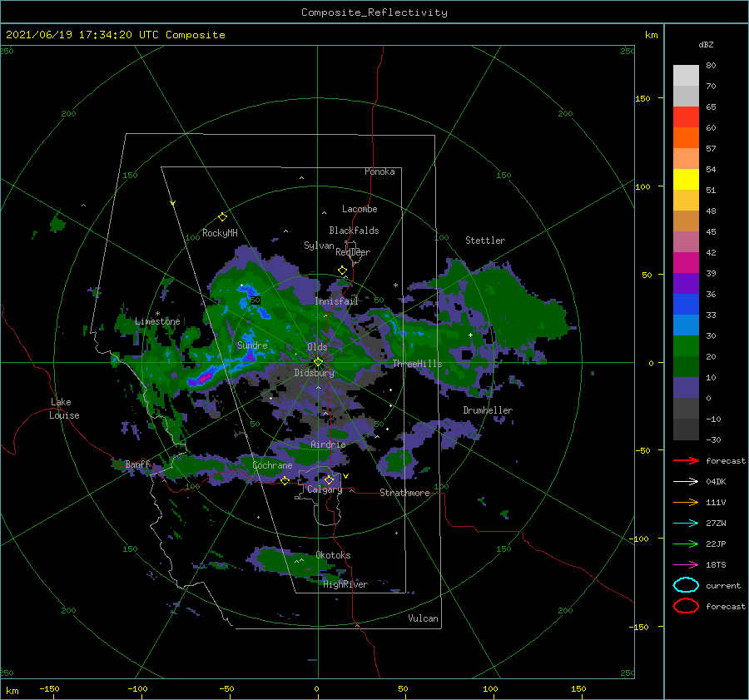Click the Calgary city label
Viewport: 749px width, 700px height.
(325, 489)
